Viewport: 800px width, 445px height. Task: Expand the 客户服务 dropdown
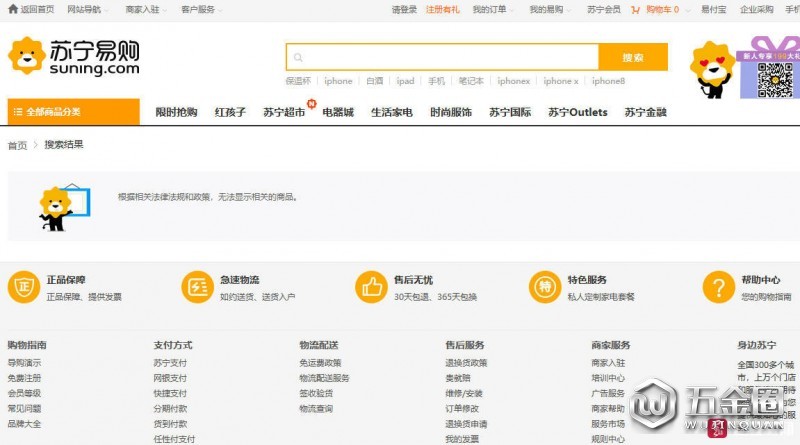pyautogui.click(x=201, y=9)
